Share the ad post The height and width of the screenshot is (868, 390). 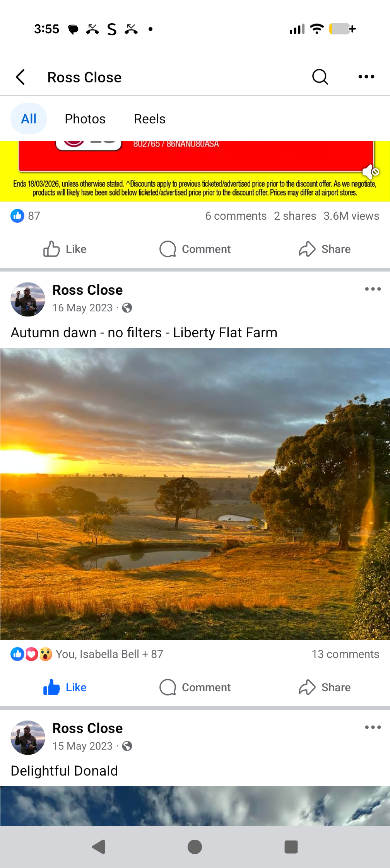tap(325, 249)
